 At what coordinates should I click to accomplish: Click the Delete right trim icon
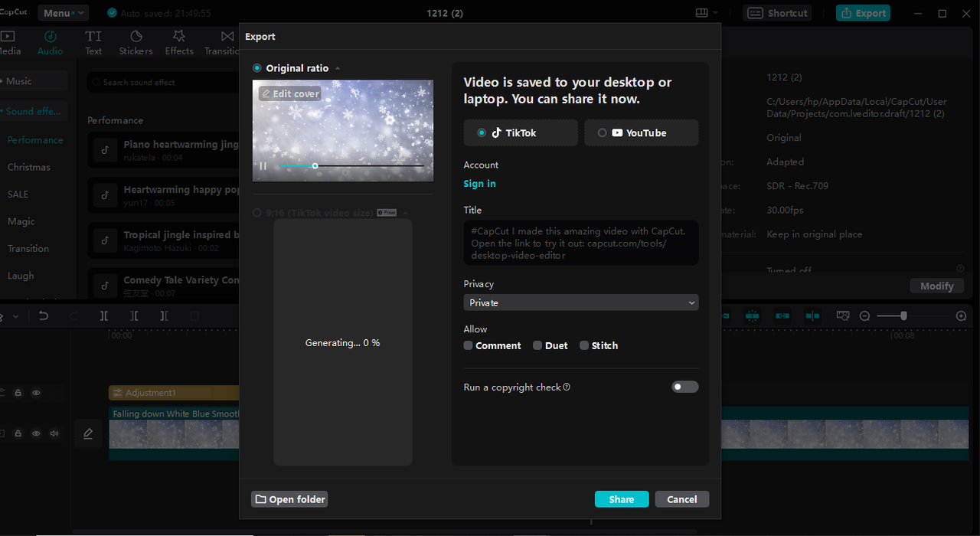click(164, 315)
